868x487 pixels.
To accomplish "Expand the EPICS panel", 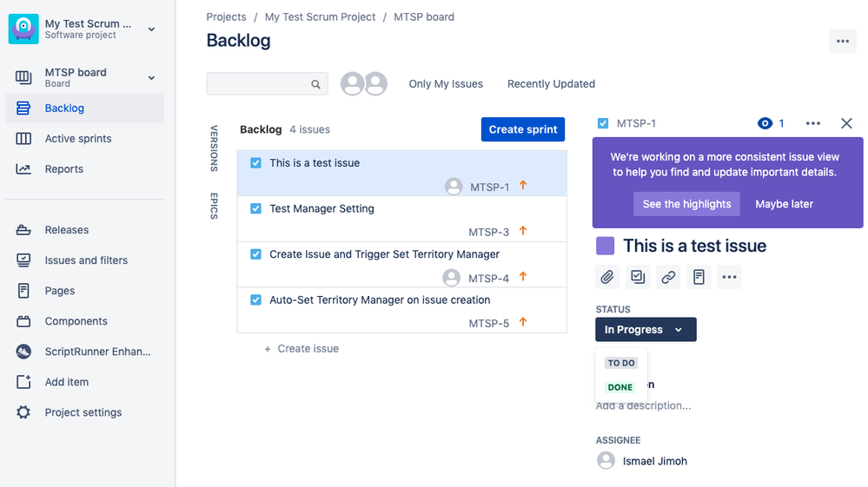I will (215, 206).
